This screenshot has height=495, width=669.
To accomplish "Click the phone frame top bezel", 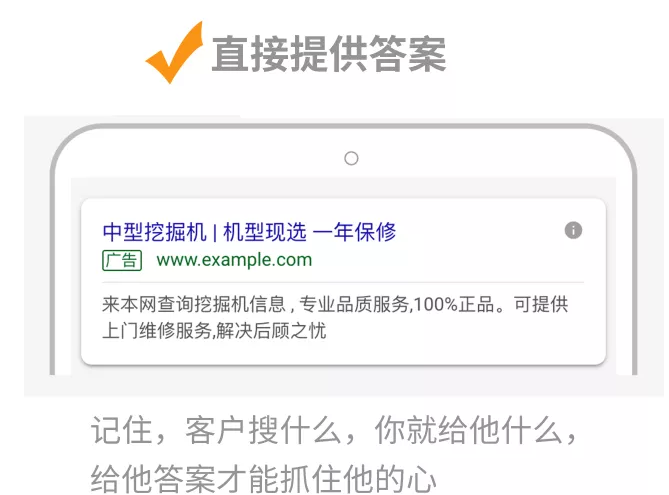I will 343,127.
